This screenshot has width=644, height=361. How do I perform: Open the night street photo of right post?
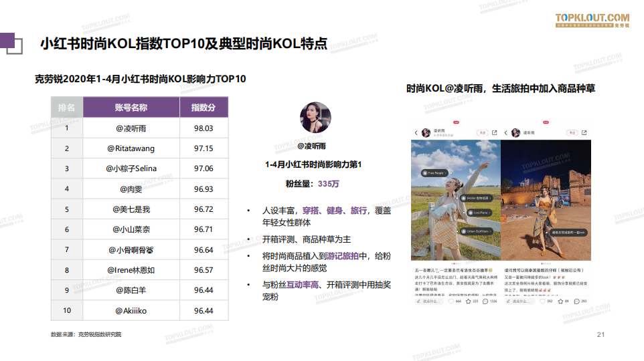click(x=546, y=200)
